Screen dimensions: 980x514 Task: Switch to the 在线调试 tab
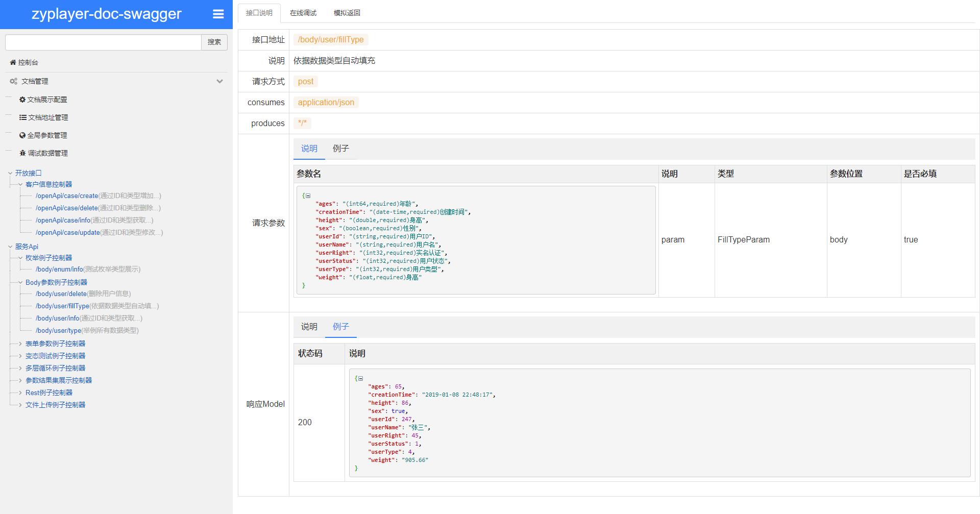[303, 13]
